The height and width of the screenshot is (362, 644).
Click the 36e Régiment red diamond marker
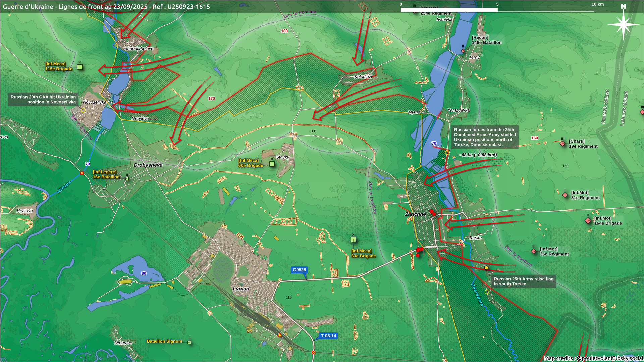pyautogui.click(x=534, y=251)
